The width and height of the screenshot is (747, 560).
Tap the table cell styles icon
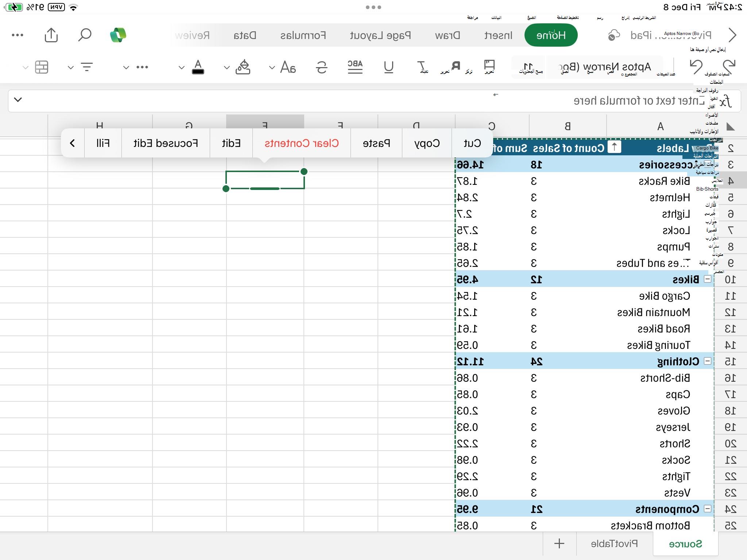click(x=42, y=67)
